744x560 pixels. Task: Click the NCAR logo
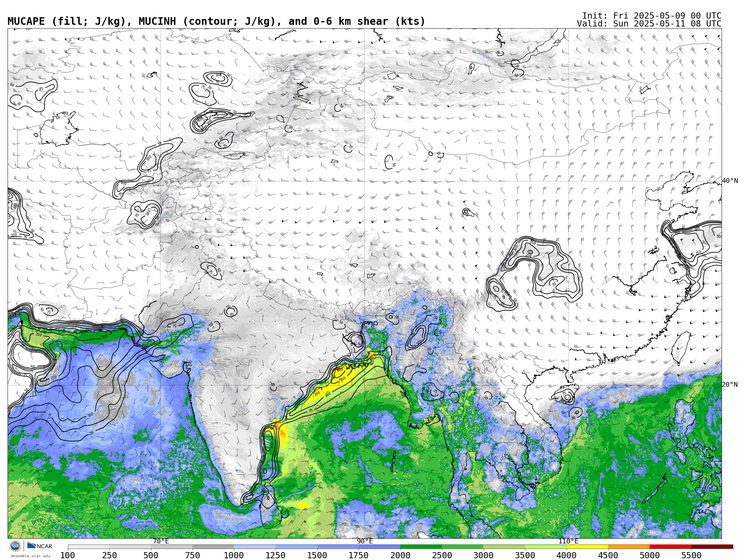click(x=40, y=546)
